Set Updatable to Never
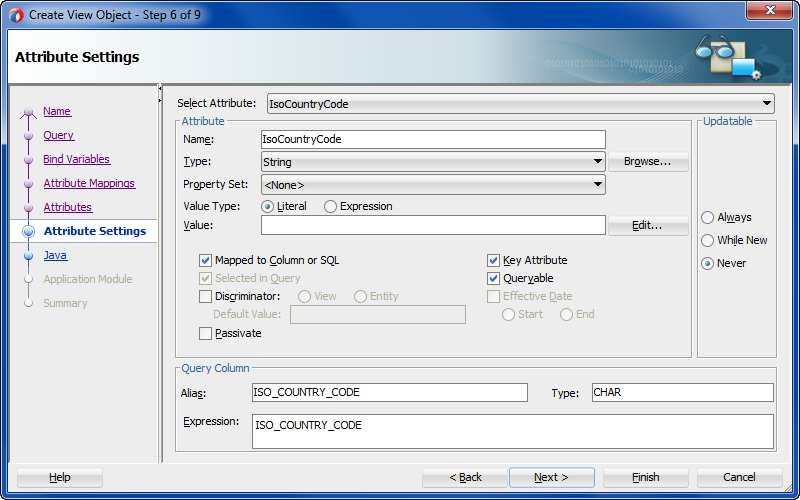800x500 pixels. click(707, 264)
